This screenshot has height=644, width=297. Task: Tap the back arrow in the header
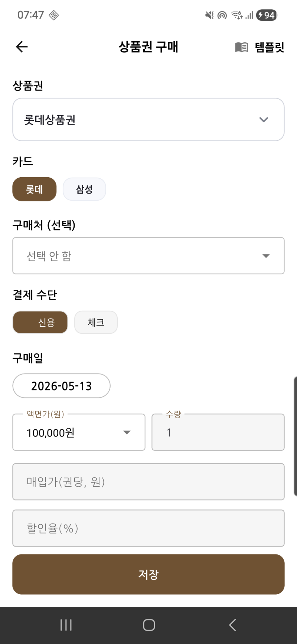[22, 47]
